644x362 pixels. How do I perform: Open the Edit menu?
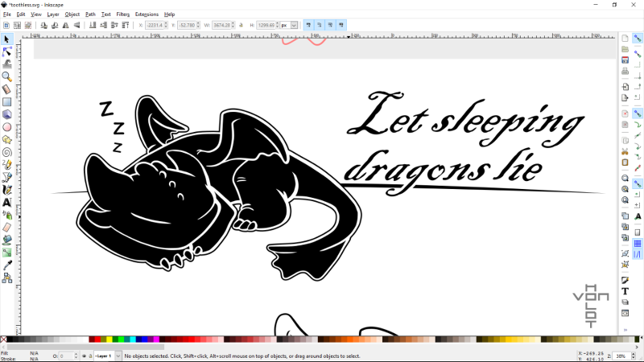click(21, 14)
